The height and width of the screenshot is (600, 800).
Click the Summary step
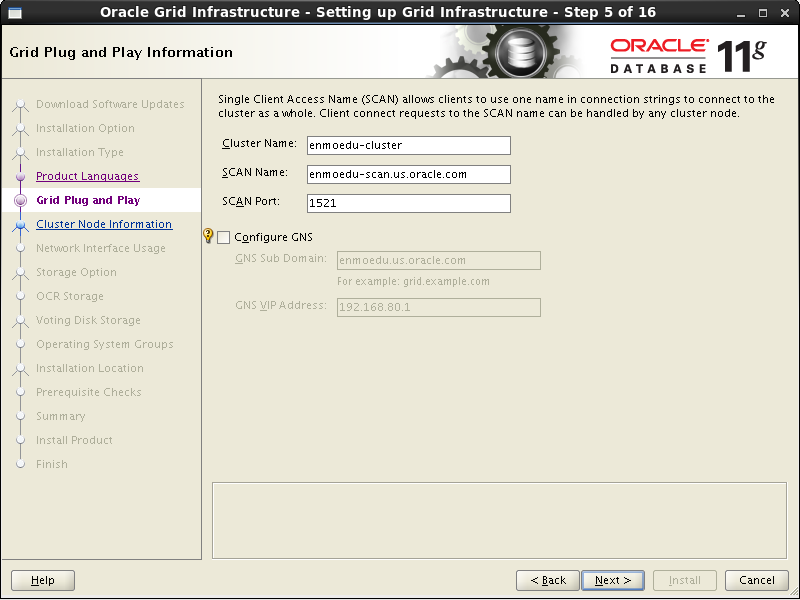coord(61,416)
